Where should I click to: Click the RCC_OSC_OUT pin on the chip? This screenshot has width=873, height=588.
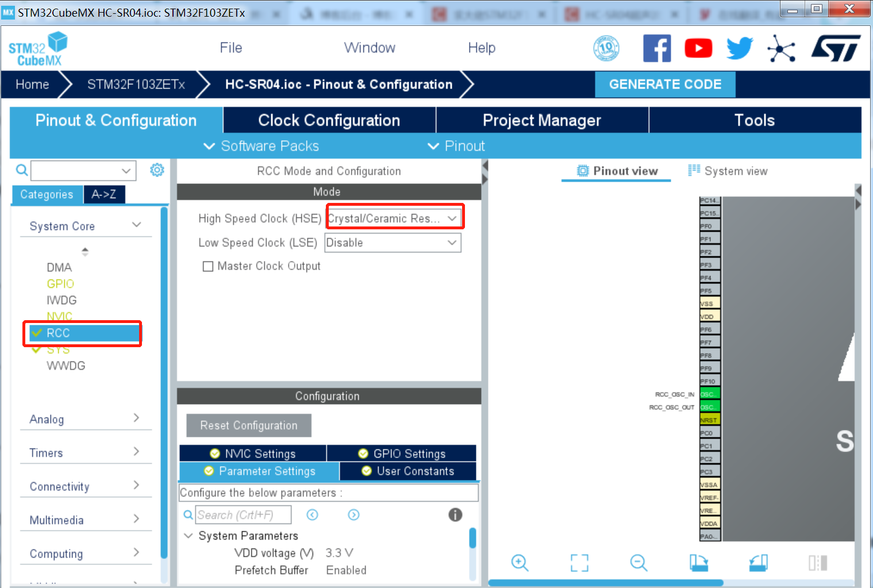point(710,407)
